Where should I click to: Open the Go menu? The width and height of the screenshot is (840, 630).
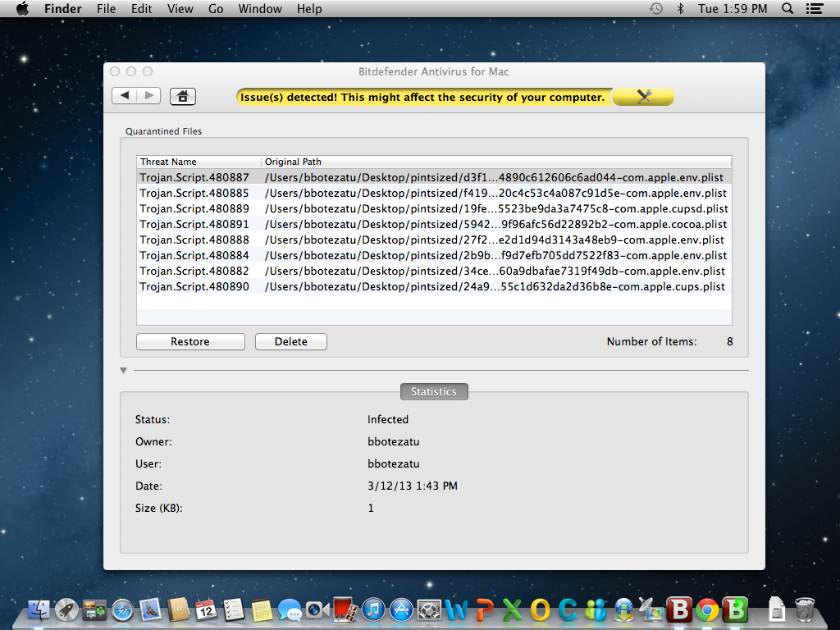(215, 9)
